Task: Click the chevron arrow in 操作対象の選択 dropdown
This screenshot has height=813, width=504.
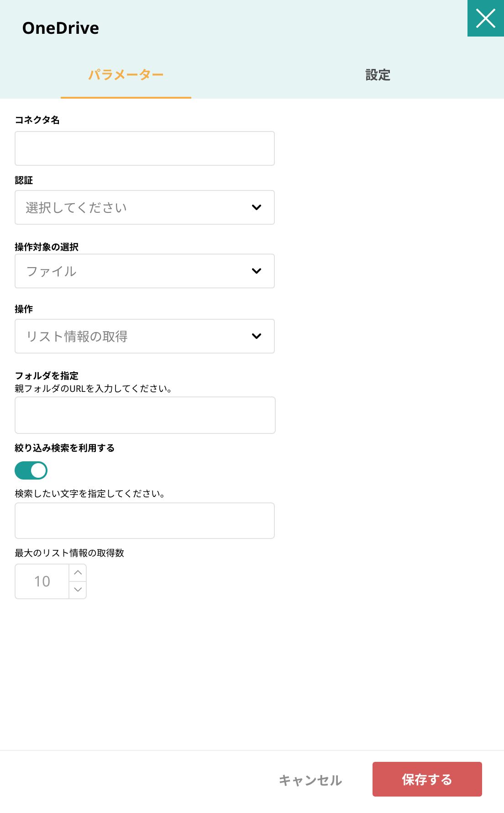Action: (257, 271)
